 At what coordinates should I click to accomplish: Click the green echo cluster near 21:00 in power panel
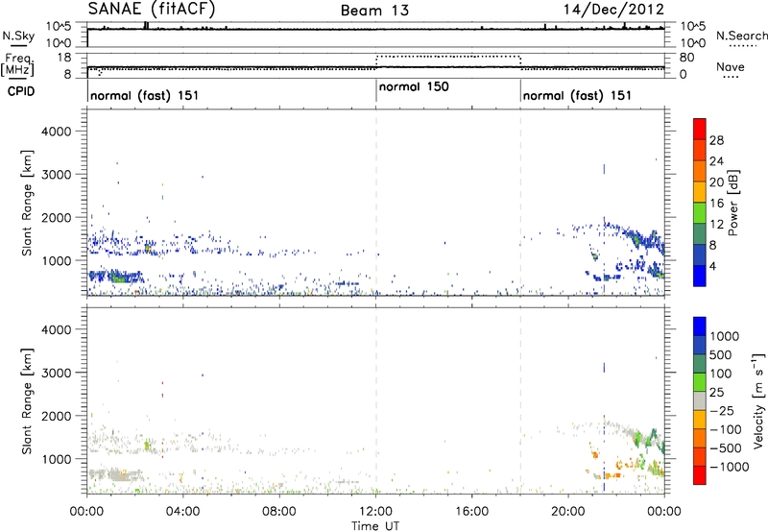[594, 256]
